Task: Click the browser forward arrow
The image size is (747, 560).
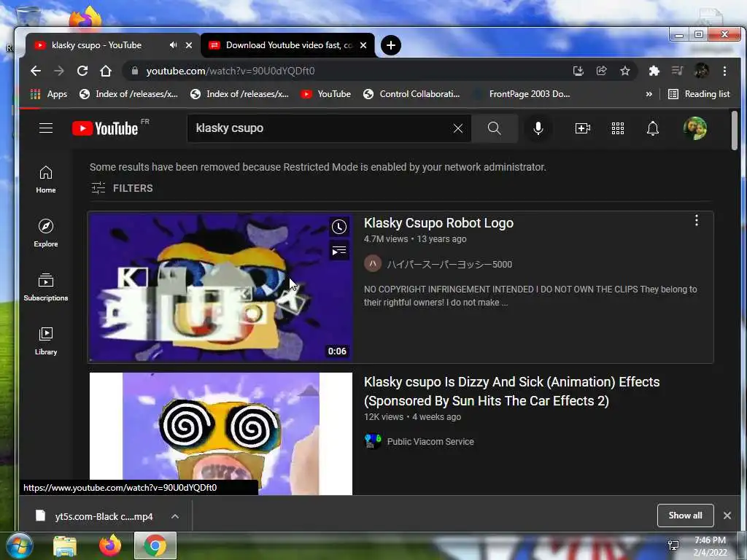Action: tap(58, 71)
